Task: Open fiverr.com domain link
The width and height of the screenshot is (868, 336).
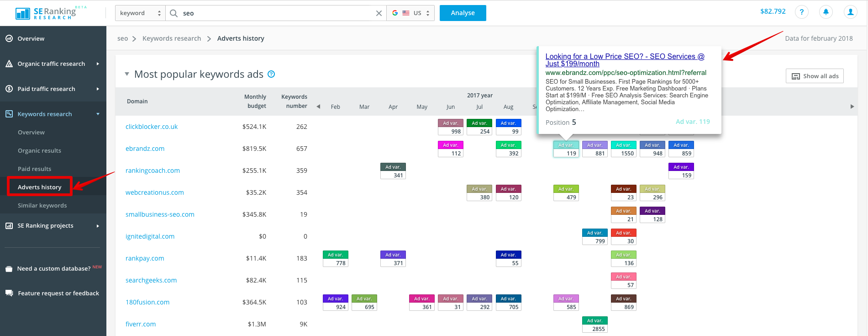Action: click(x=141, y=324)
